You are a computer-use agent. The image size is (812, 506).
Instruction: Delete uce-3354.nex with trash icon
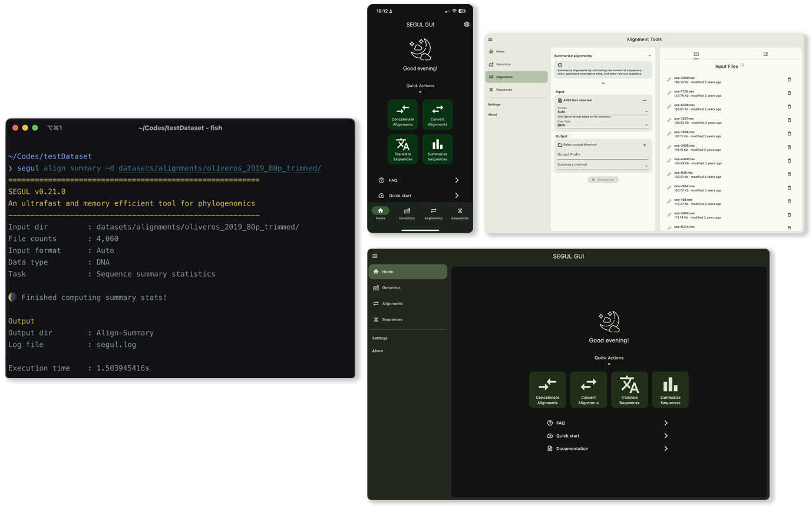(x=790, y=215)
